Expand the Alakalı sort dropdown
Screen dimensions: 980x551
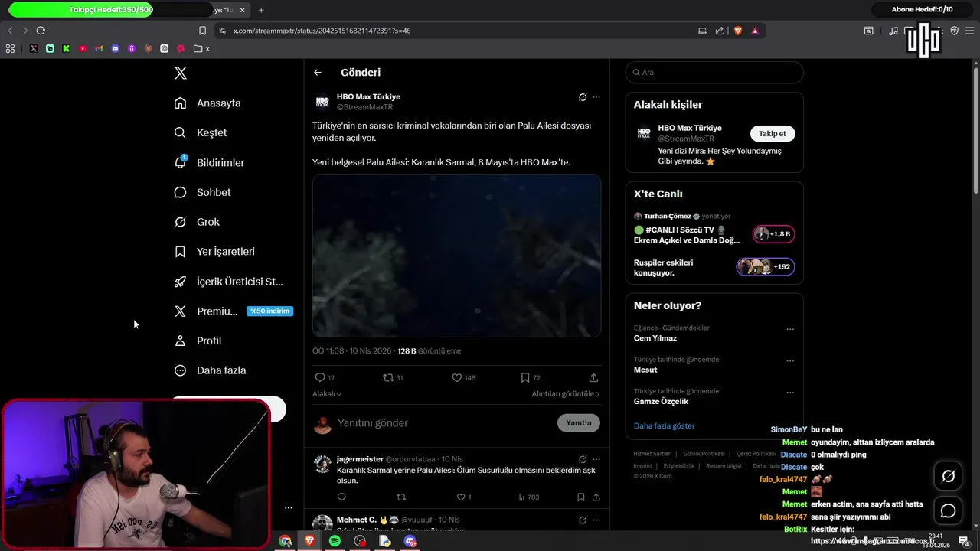[327, 394]
